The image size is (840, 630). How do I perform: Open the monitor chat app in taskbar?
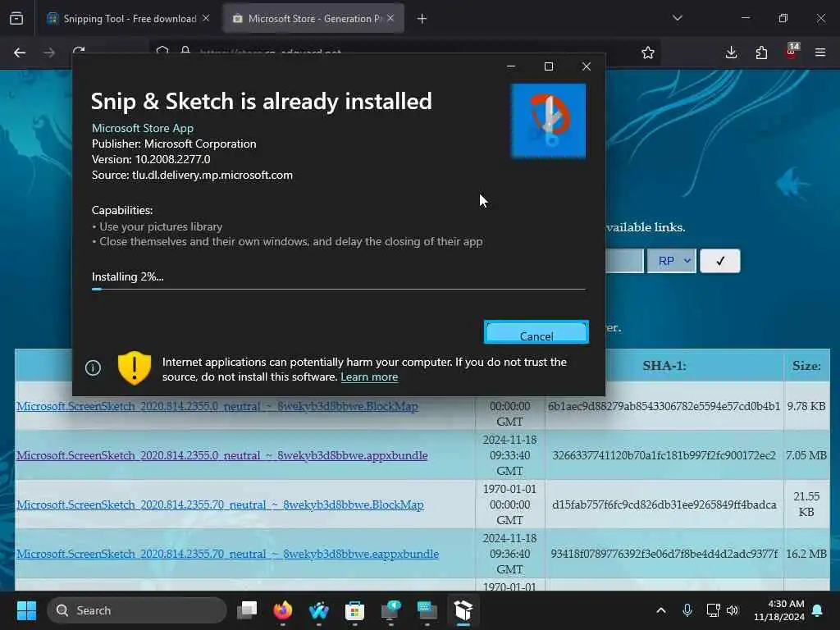(390, 610)
